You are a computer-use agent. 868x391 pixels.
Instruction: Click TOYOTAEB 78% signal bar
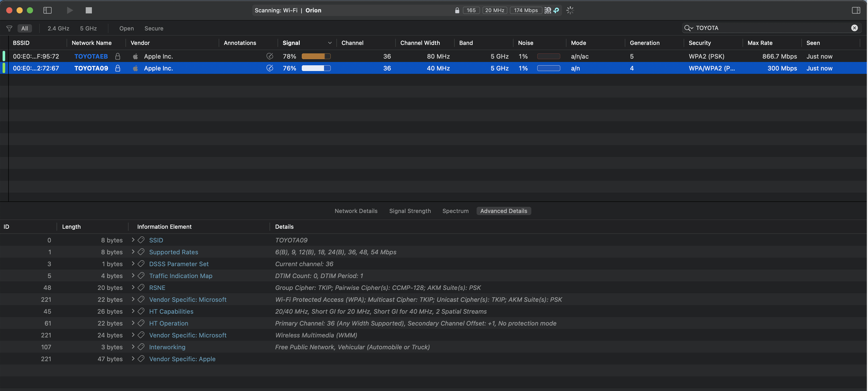pyautogui.click(x=316, y=56)
